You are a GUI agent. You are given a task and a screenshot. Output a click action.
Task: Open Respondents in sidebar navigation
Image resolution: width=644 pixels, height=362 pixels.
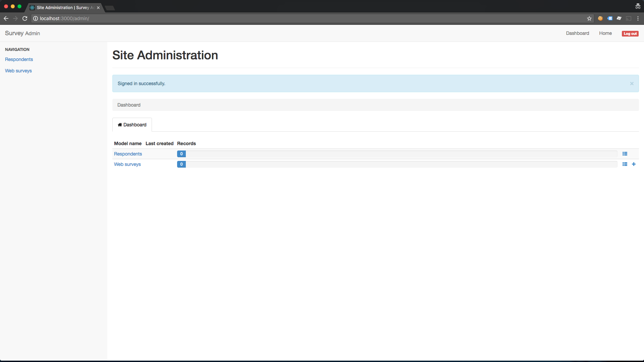(x=19, y=59)
